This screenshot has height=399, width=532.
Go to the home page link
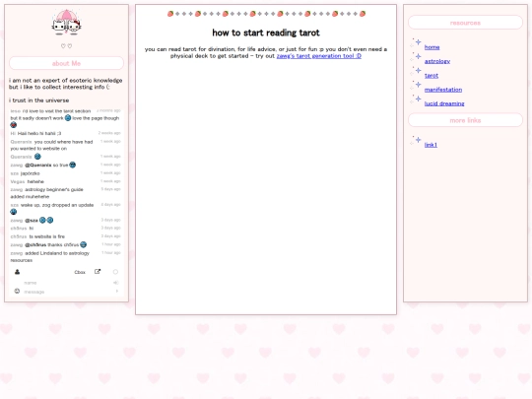click(x=432, y=47)
